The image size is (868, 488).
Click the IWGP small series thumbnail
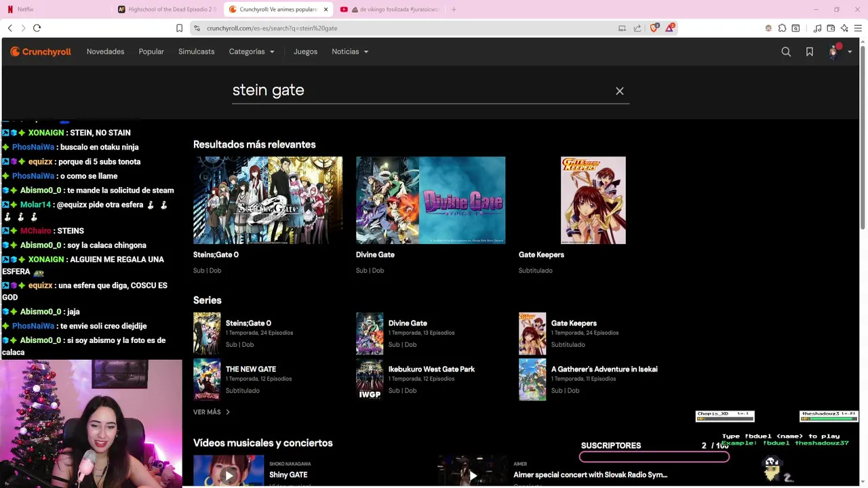click(370, 380)
